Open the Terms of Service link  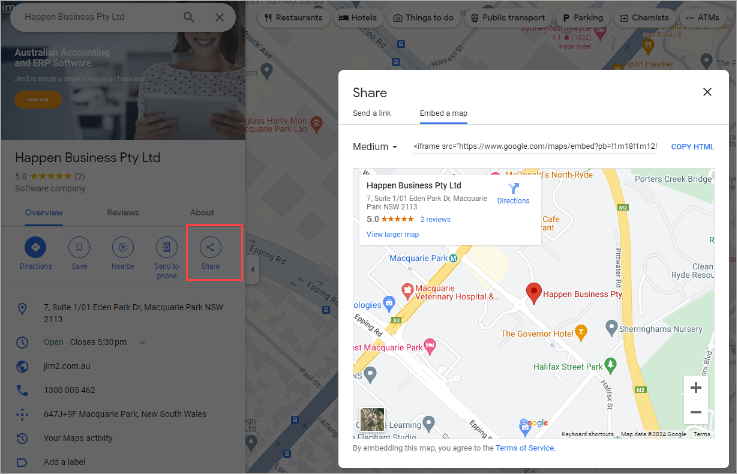[x=525, y=448]
